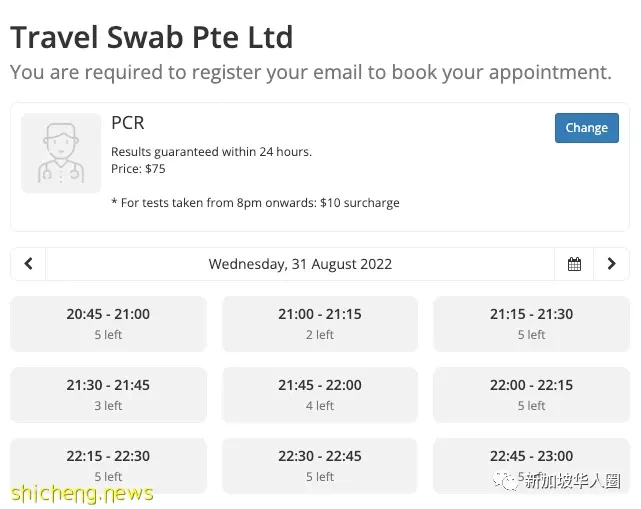This screenshot has height=509, width=641.
Task: Select the 21:15 - 21:30 time slot
Action: coord(531,324)
